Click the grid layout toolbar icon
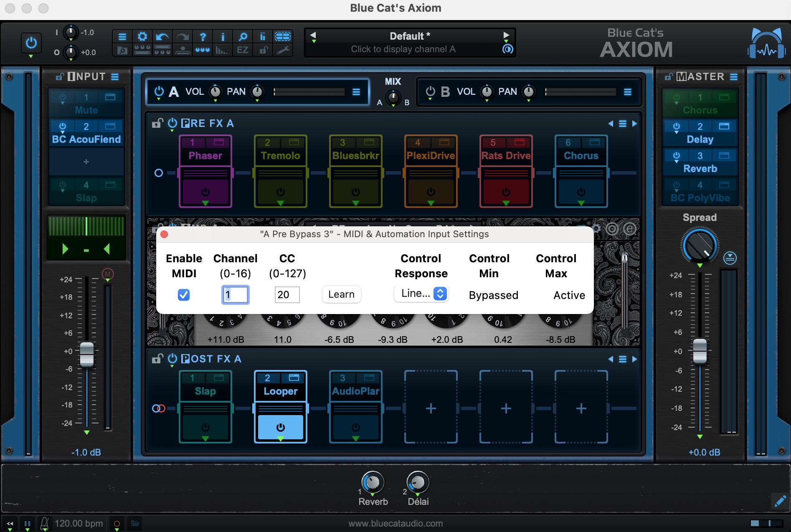 tap(283, 37)
